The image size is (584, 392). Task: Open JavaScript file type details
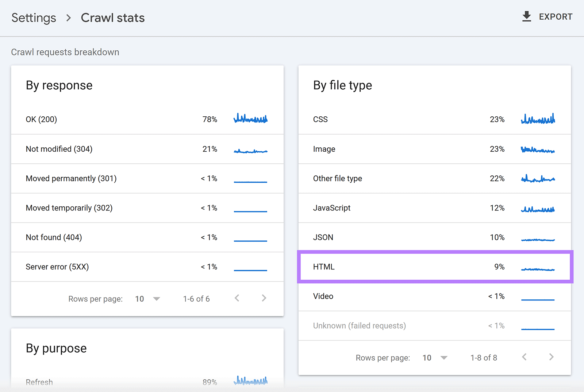331,208
